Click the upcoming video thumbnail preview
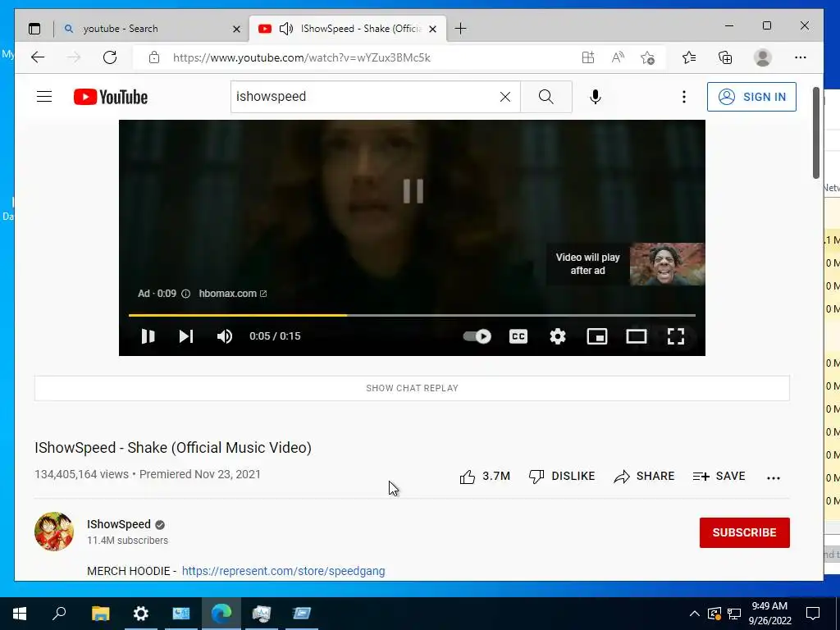 tap(667, 264)
